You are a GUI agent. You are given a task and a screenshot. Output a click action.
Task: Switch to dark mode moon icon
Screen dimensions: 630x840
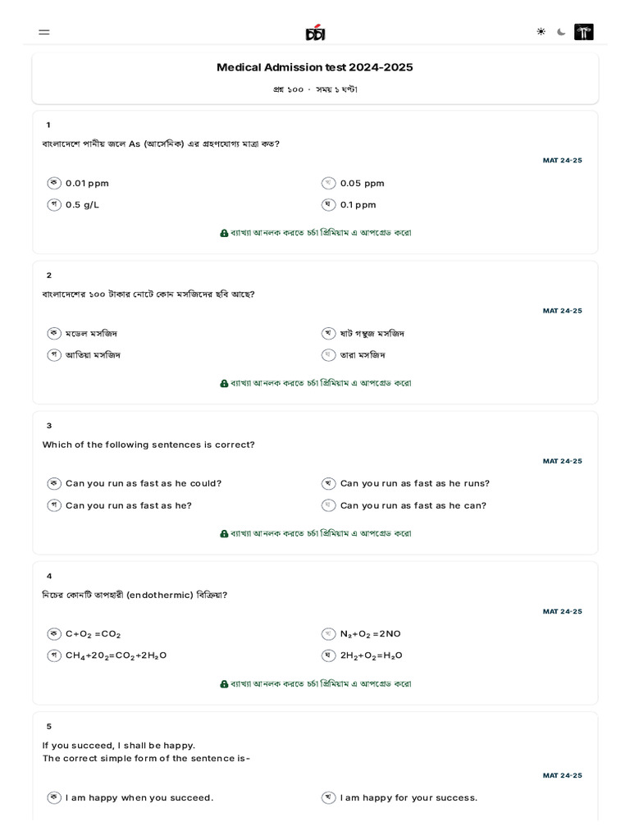click(561, 32)
